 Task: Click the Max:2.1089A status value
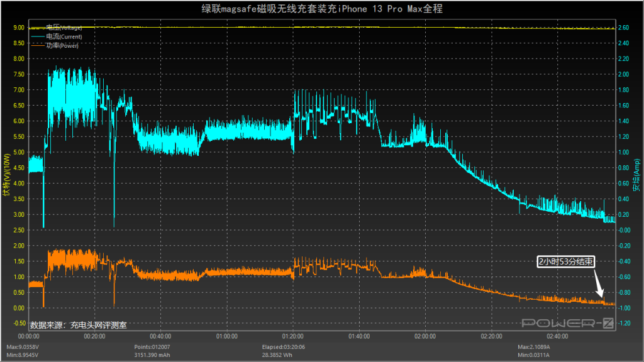pyautogui.click(x=534, y=347)
